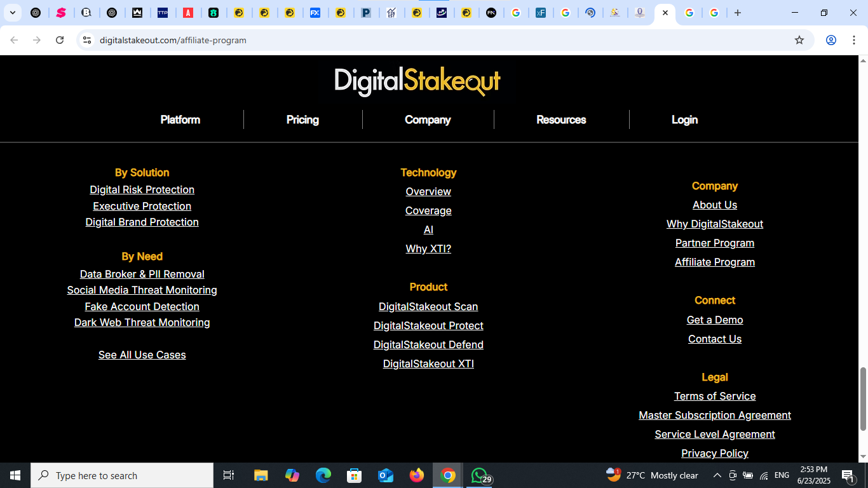Viewport: 868px width, 488px height.
Task: Click the browser forward arrow
Action: pos(37,40)
